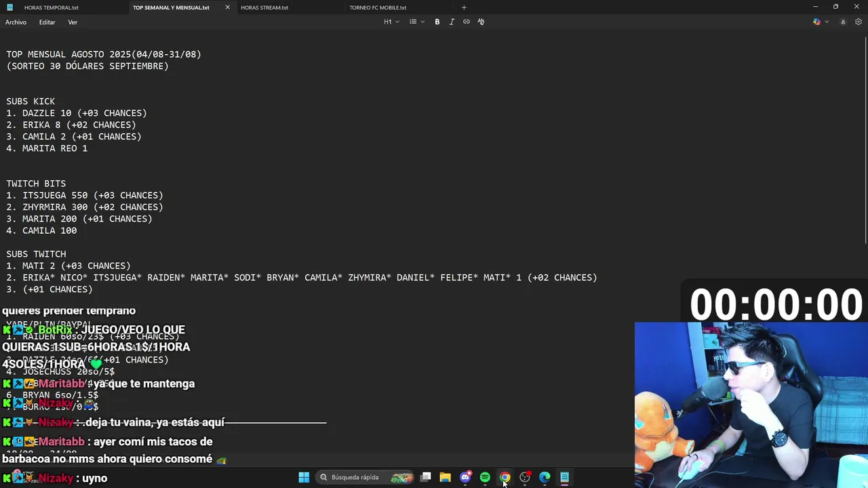Open OBS Studio from the taskbar
This screenshot has height=488, width=868.
tap(525, 477)
